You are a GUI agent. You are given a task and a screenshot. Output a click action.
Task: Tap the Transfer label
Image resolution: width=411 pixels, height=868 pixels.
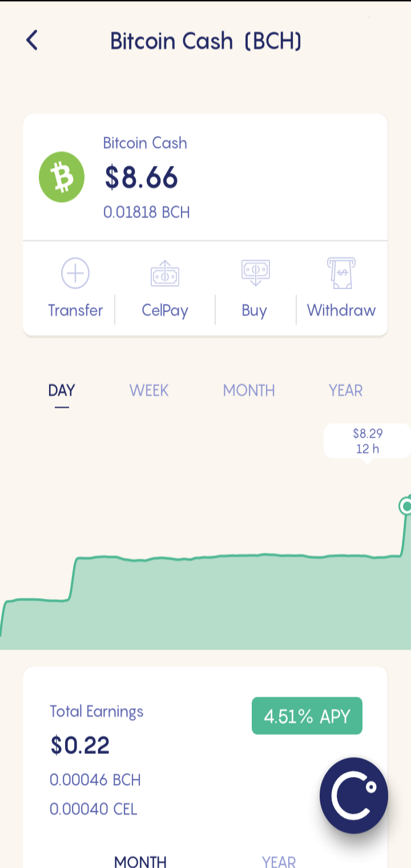pos(75,311)
